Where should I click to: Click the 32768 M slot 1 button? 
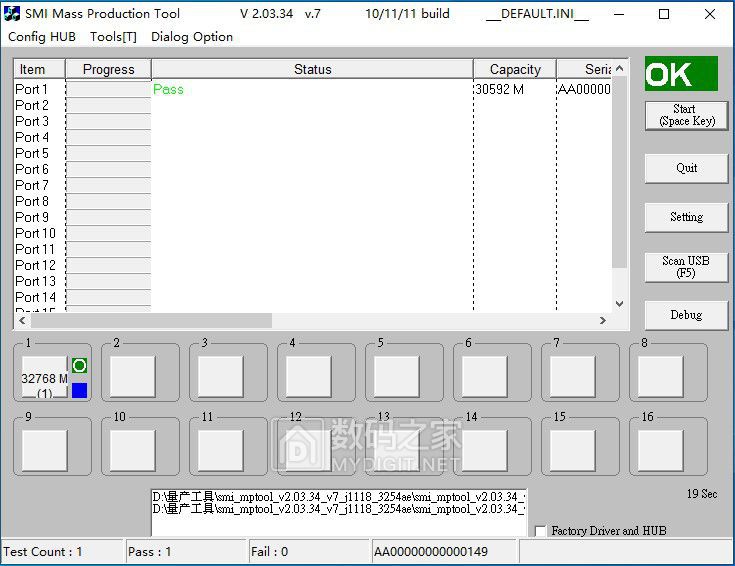(45, 377)
